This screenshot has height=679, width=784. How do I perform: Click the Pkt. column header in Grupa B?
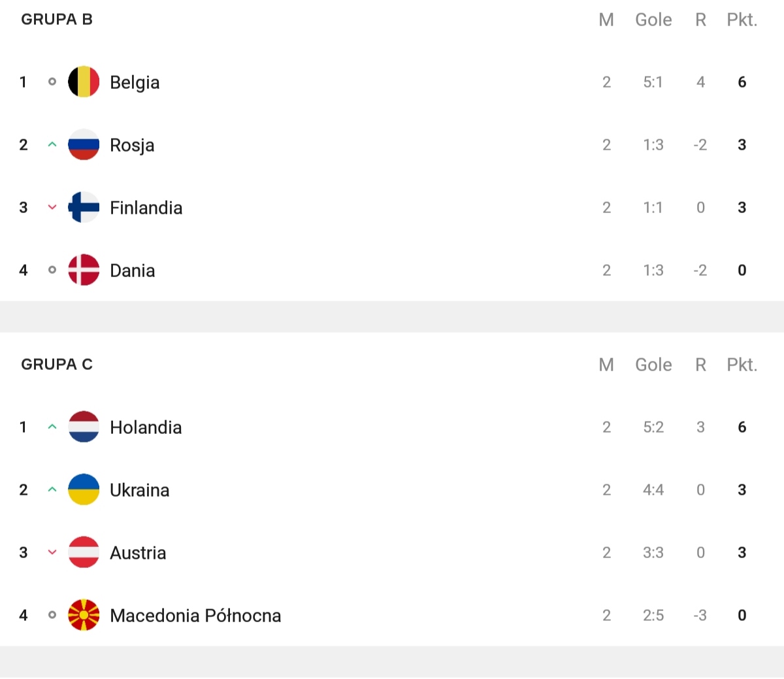[x=742, y=20]
